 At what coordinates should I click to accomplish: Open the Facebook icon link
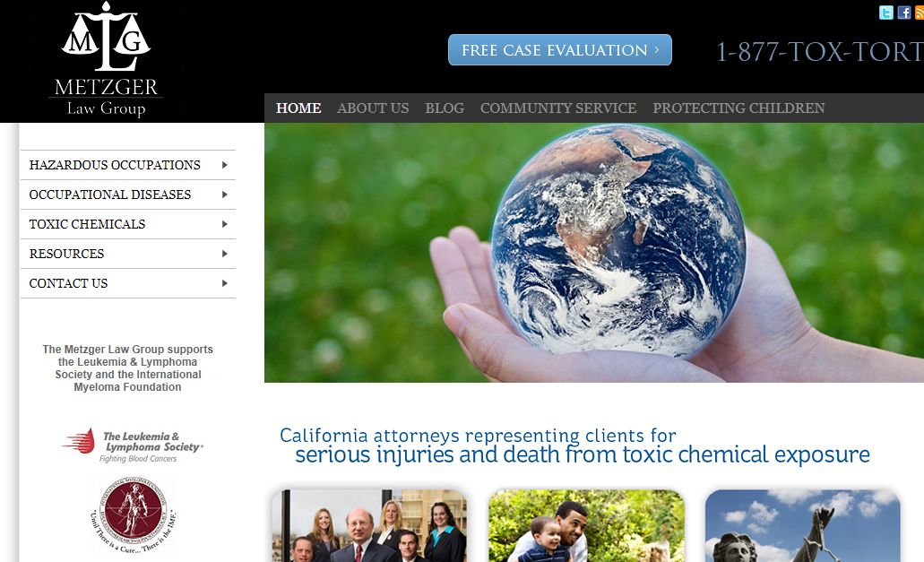click(x=904, y=13)
